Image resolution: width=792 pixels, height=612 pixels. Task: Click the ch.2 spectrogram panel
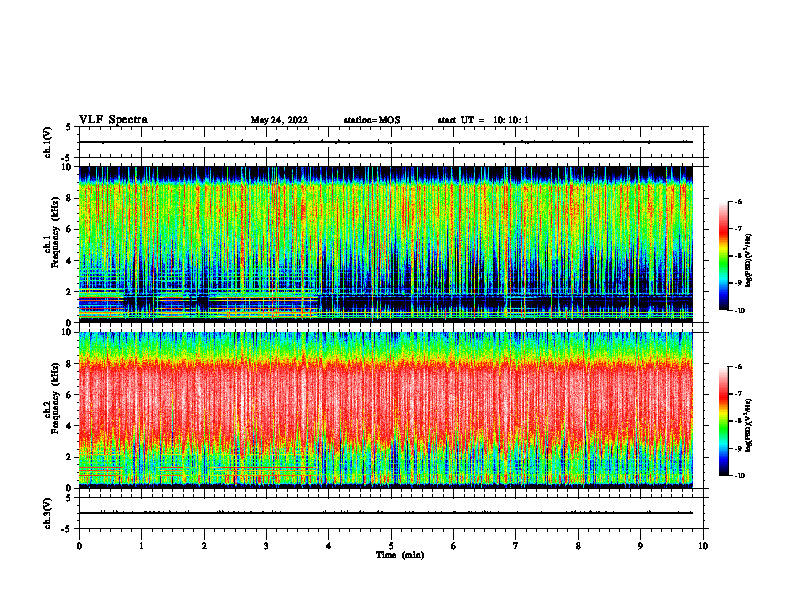click(386, 410)
